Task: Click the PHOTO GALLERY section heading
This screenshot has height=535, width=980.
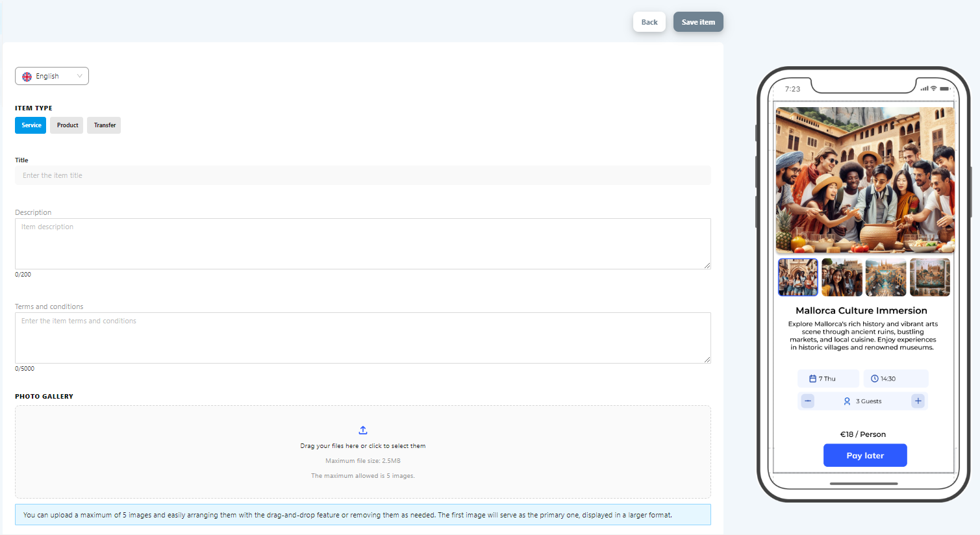Action: (x=44, y=396)
